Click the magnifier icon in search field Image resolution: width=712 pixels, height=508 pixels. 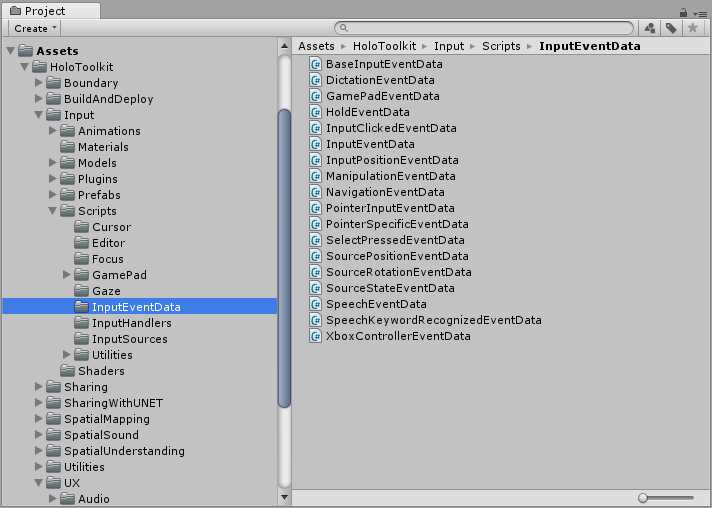click(x=344, y=28)
